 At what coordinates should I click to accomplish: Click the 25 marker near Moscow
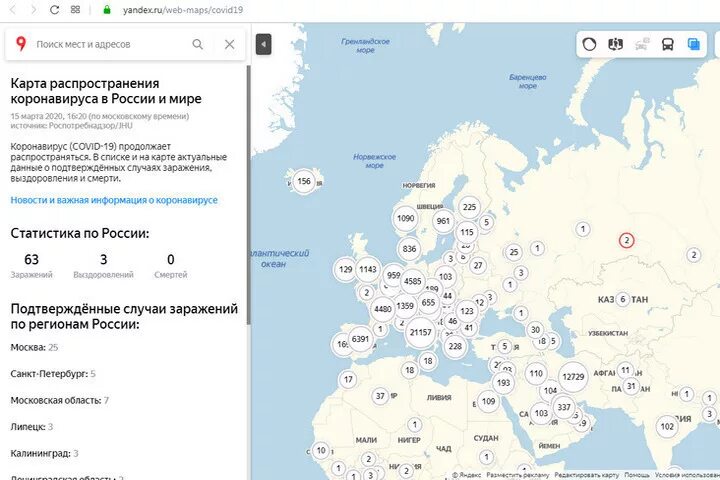[x=514, y=252]
